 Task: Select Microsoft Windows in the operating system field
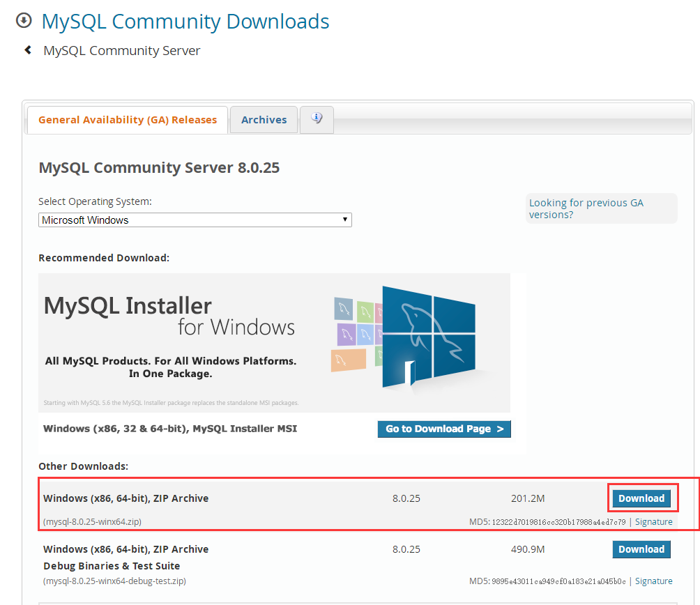(195, 220)
